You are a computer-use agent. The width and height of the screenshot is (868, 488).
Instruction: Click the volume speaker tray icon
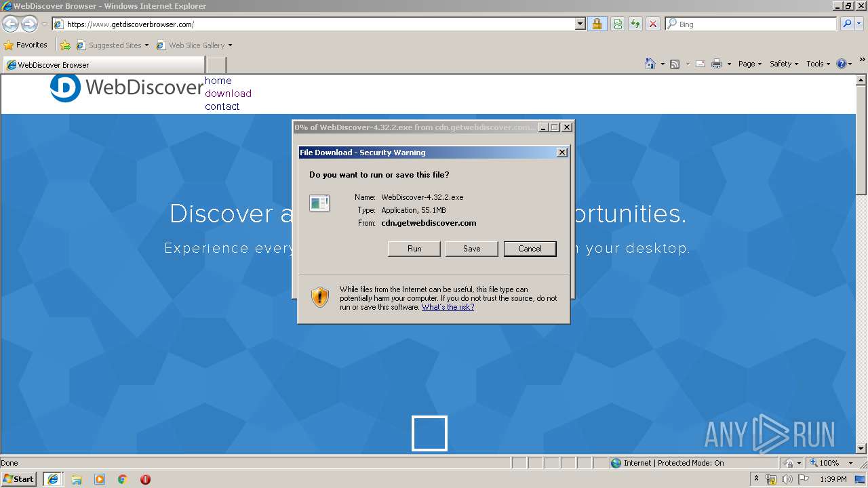(787, 479)
